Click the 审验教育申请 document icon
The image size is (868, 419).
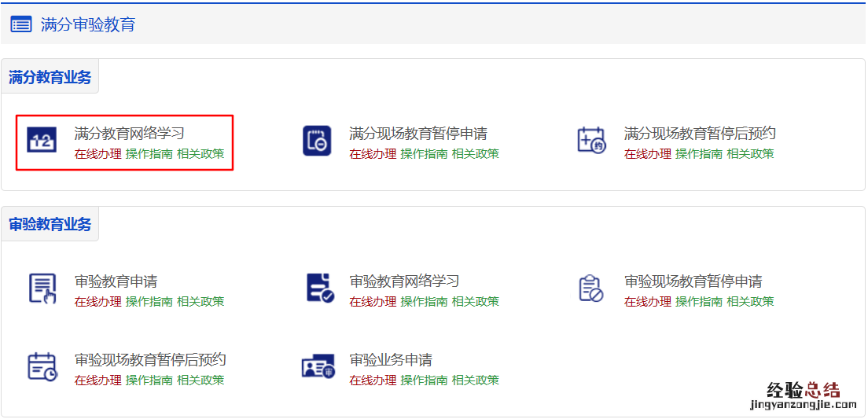tap(42, 289)
